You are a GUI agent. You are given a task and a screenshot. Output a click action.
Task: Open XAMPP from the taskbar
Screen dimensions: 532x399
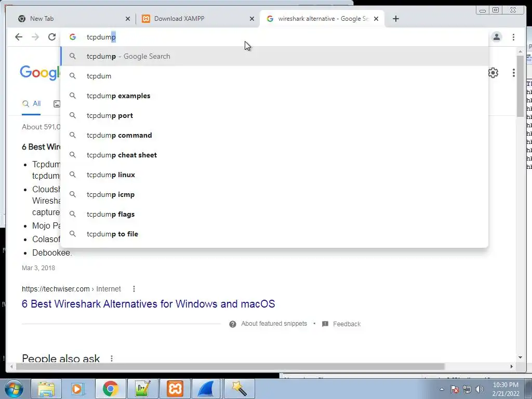(x=175, y=389)
